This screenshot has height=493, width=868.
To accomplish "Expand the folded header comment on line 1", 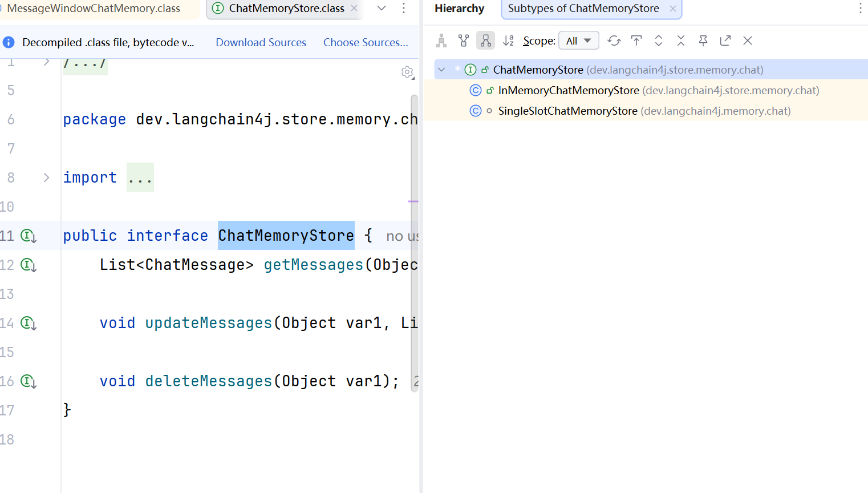I will (47, 62).
